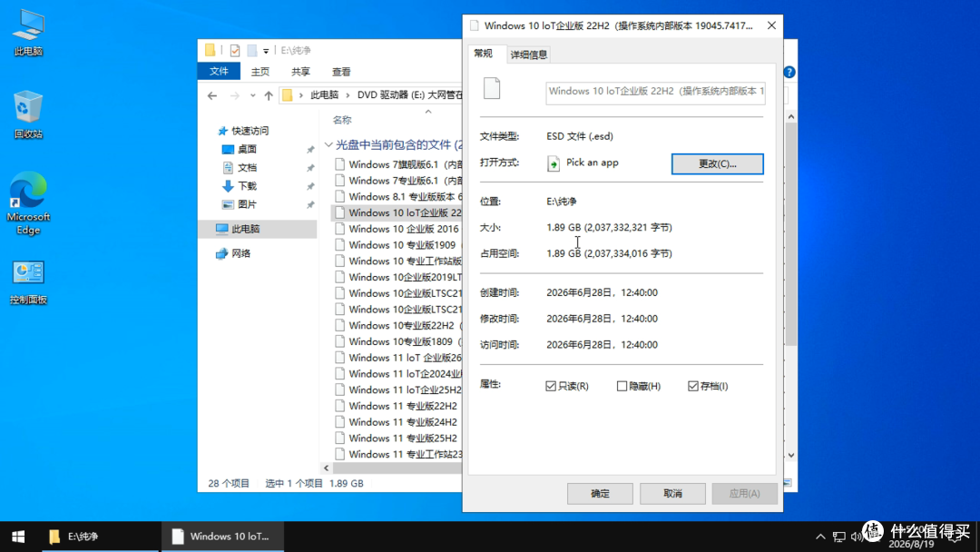Click the 更改(C)... button
This screenshot has width=980, height=552.
click(718, 163)
